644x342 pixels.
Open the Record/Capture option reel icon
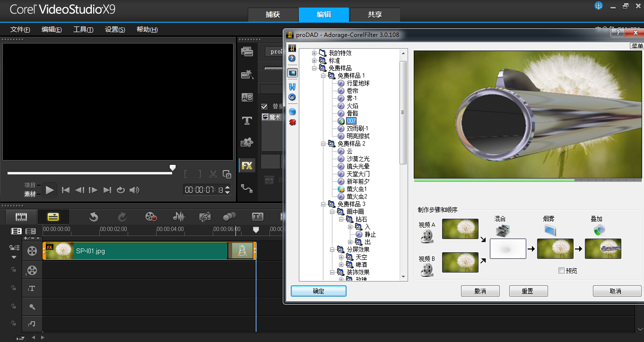coord(151,217)
